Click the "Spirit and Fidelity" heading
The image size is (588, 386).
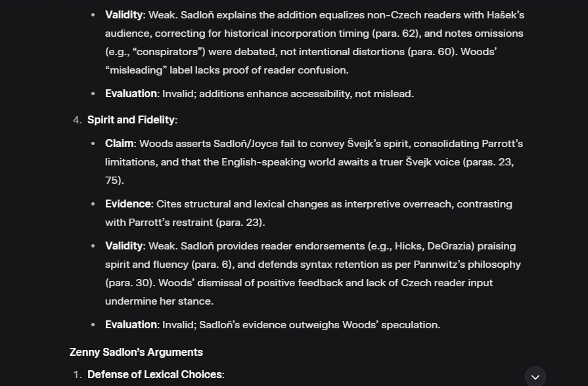pos(131,119)
